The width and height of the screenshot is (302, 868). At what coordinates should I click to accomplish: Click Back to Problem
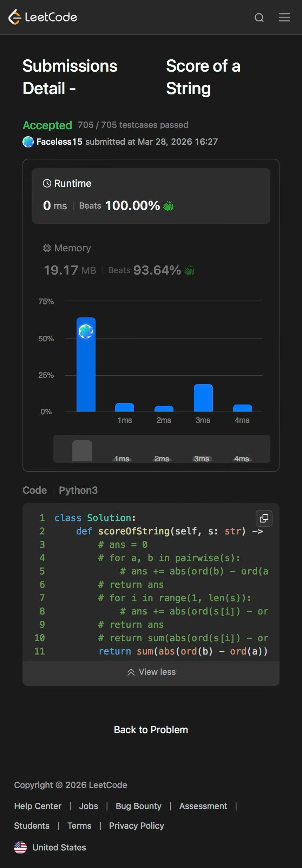pyautogui.click(x=151, y=730)
